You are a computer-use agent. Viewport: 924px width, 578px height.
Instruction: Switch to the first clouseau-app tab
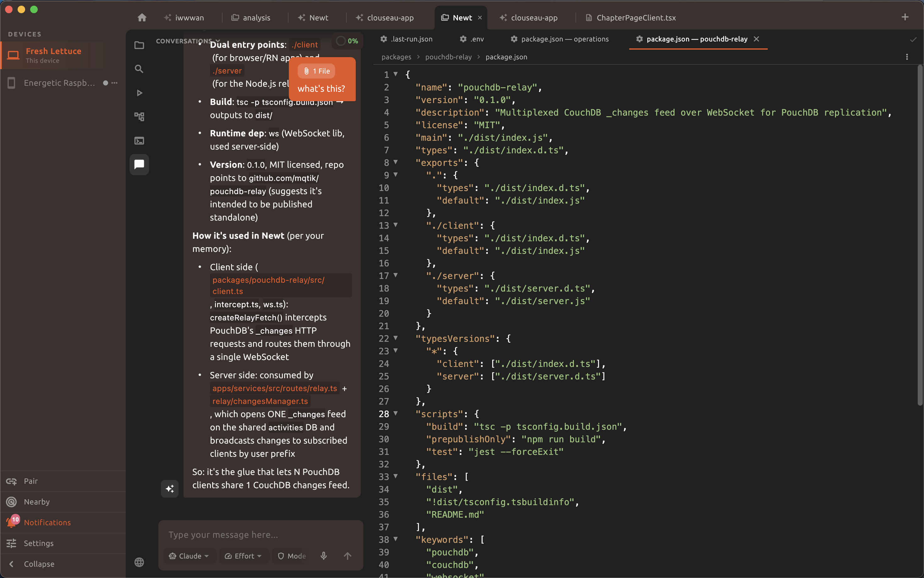[x=385, y=18]
